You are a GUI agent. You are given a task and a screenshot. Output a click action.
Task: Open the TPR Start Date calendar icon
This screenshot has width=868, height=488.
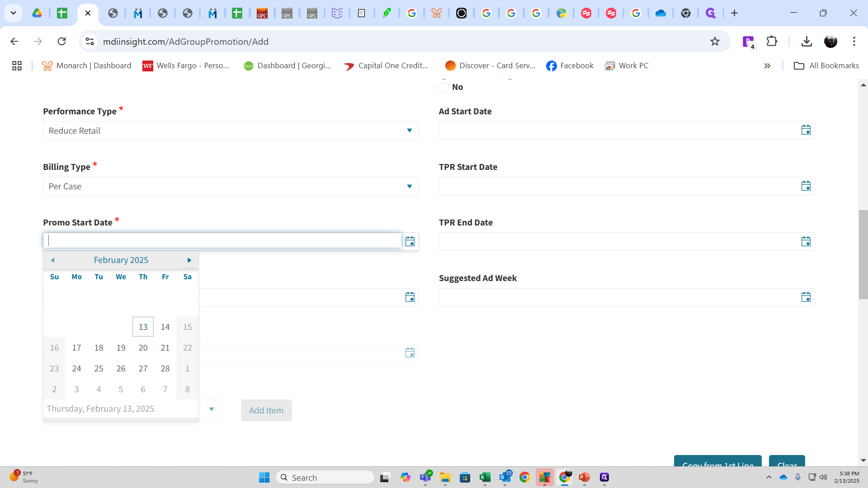806,186
